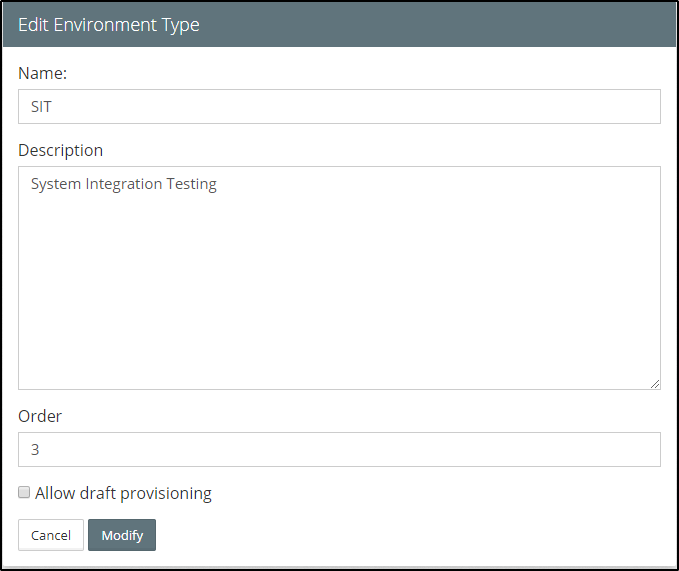Click the word 'provisioning' beside the checkbox

[166, 493]
